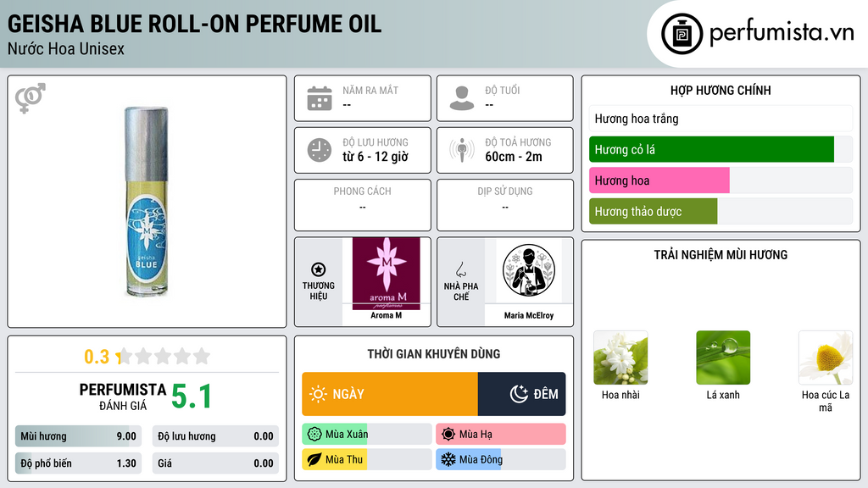Click the Mùa Hạ season bar

pyautogui.click(x=500, y=435)
